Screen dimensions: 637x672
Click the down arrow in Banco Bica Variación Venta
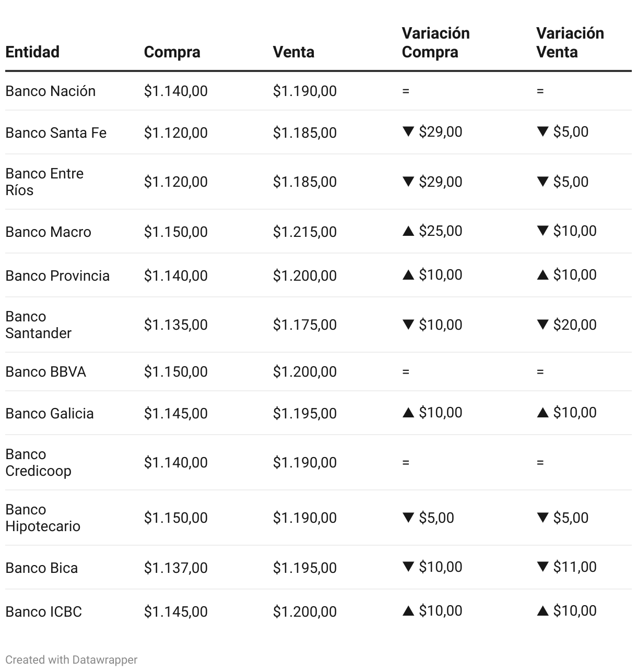click(542, 567)
